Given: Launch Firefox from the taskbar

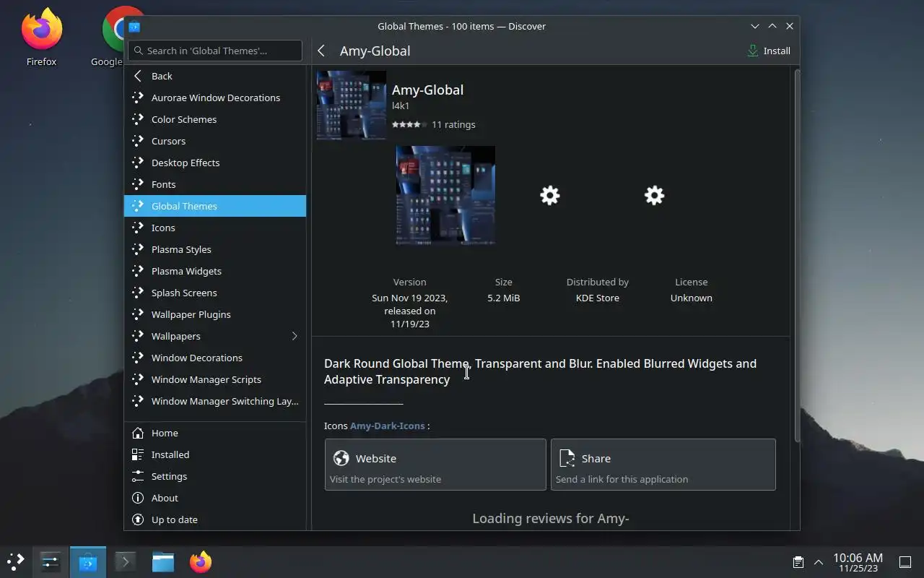Looking at the screenshot, I should click(x=201, y=561).
